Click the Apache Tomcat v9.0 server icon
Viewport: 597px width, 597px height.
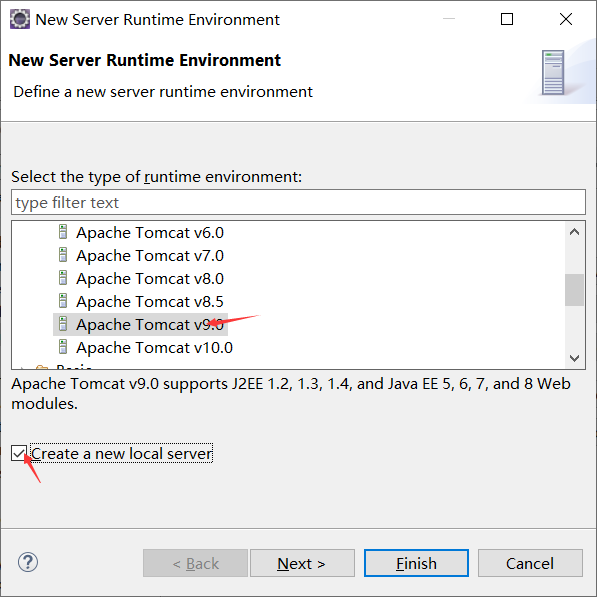(63, 324)
